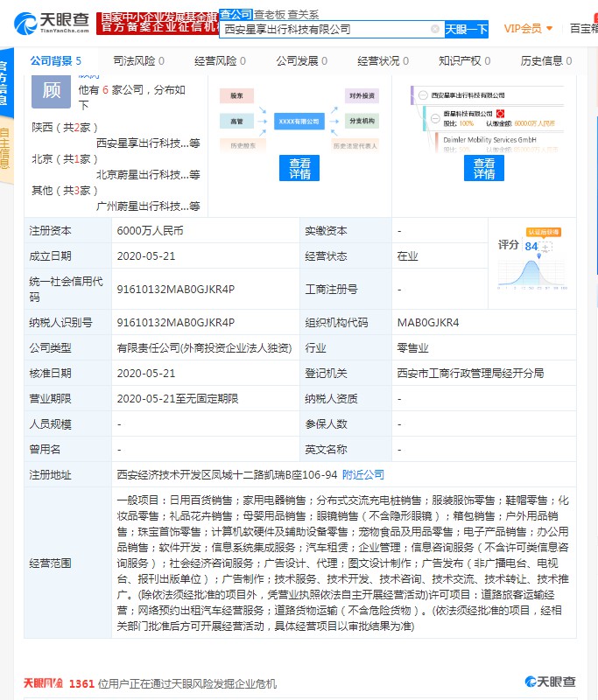Click the 对外投资 box in the diagram

(362, 95)
